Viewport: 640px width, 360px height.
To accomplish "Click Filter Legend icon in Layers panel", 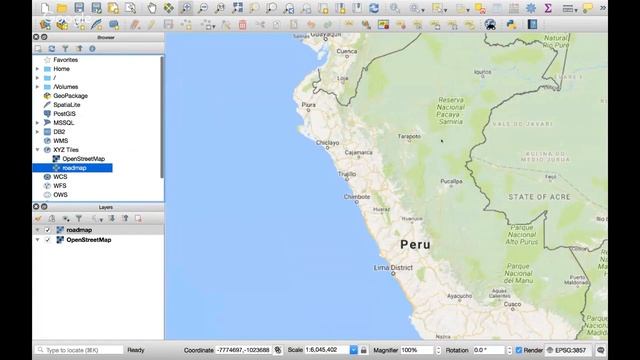I will coord(79,219).
